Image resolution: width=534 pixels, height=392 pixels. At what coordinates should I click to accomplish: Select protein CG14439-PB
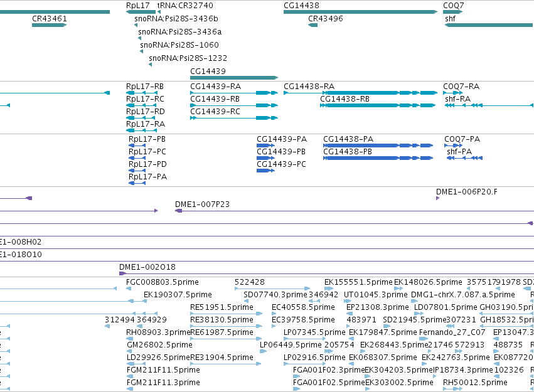pyautogui.click(x=281, y=152)
